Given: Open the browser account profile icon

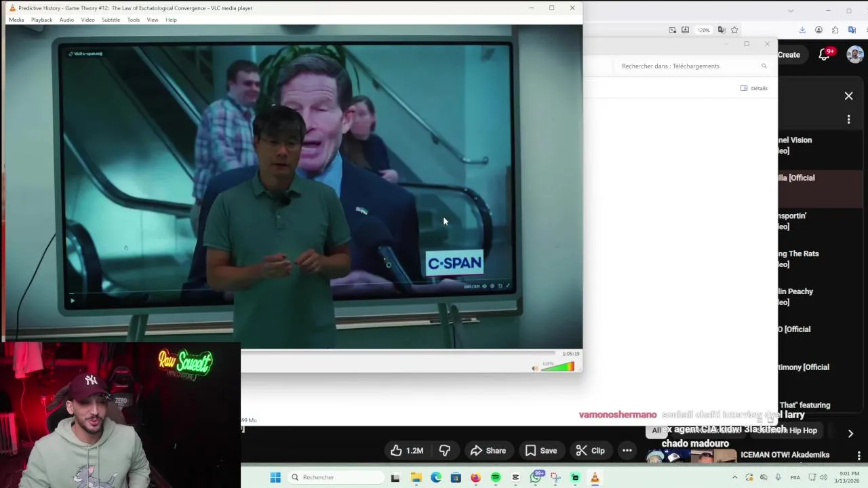Looking at the screenshot, I should [x=819, y=30].
